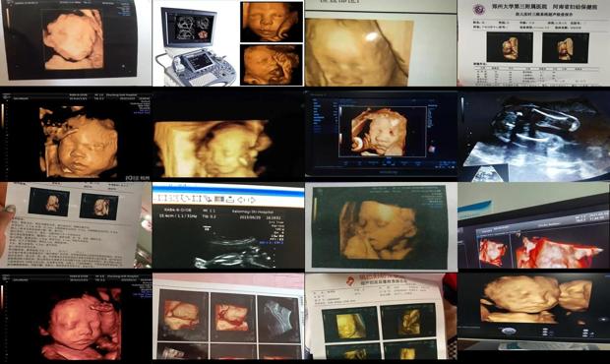Select the grayscale 2D ultrasound scan
610x364 pixels.
[x=533, y=136]
